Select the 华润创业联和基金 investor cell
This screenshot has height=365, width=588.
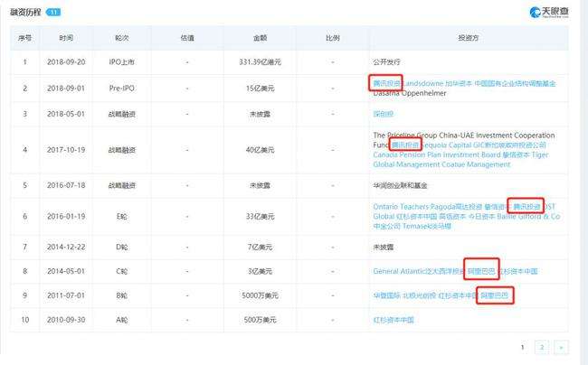pos(400,185)
